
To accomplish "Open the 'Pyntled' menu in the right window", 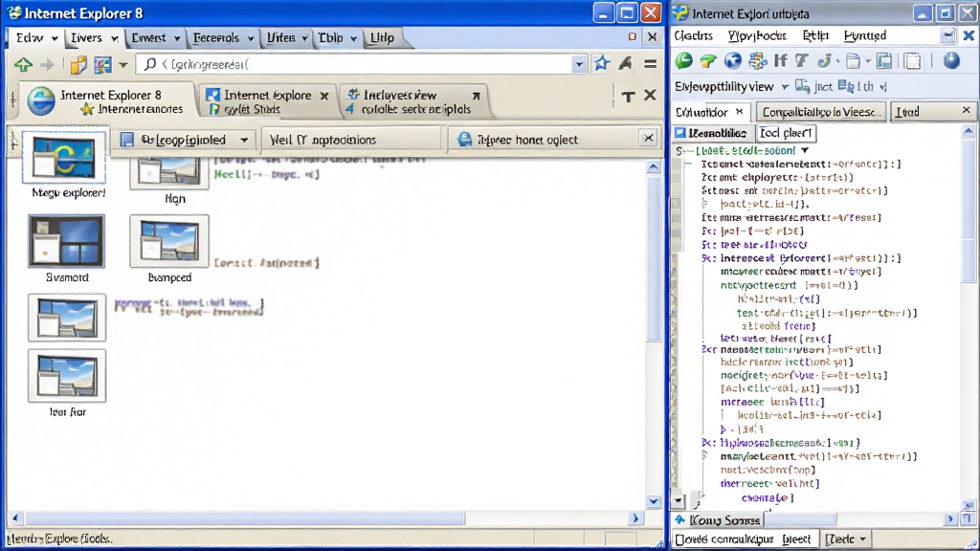I will [865, 36].
